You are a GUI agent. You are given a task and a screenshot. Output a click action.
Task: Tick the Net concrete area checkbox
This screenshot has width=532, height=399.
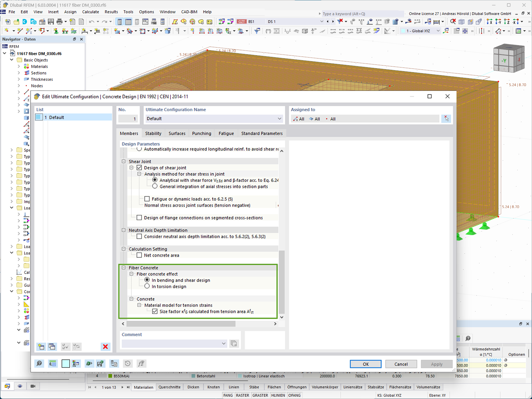[x=139, y=255]
